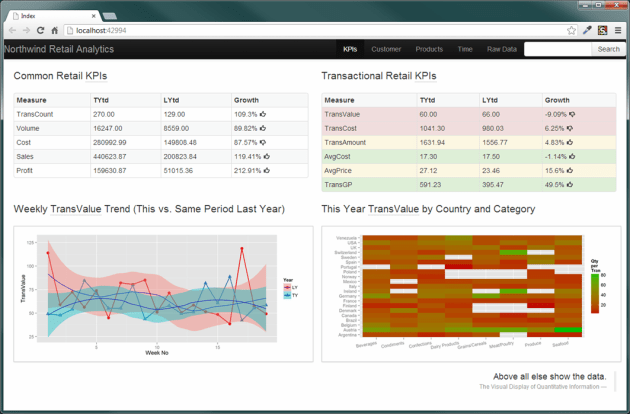Open the Time navigation tab
This screenshot has width=630, height=414.
tap(465, 49)
